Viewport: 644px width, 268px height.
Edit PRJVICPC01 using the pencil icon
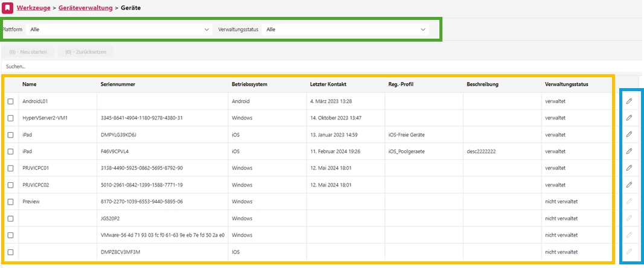(629, 168)
